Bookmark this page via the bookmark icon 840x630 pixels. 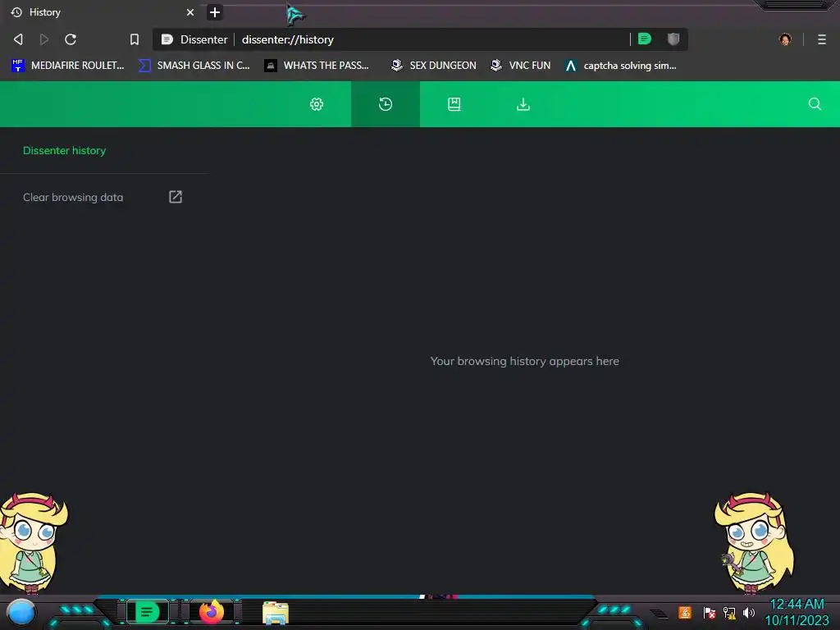pos(135,39)
